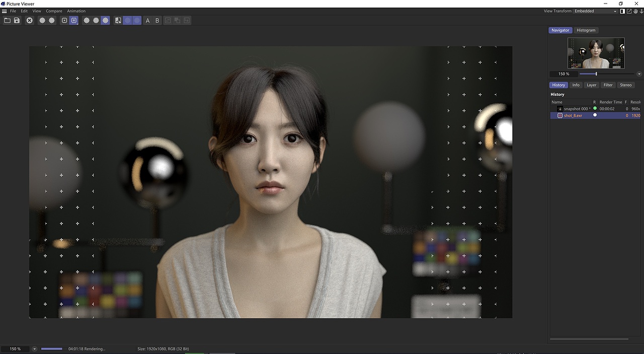Screen dimensions: 644x354
Task: Switch to the Navigator tab
Action: pos(560,30)
